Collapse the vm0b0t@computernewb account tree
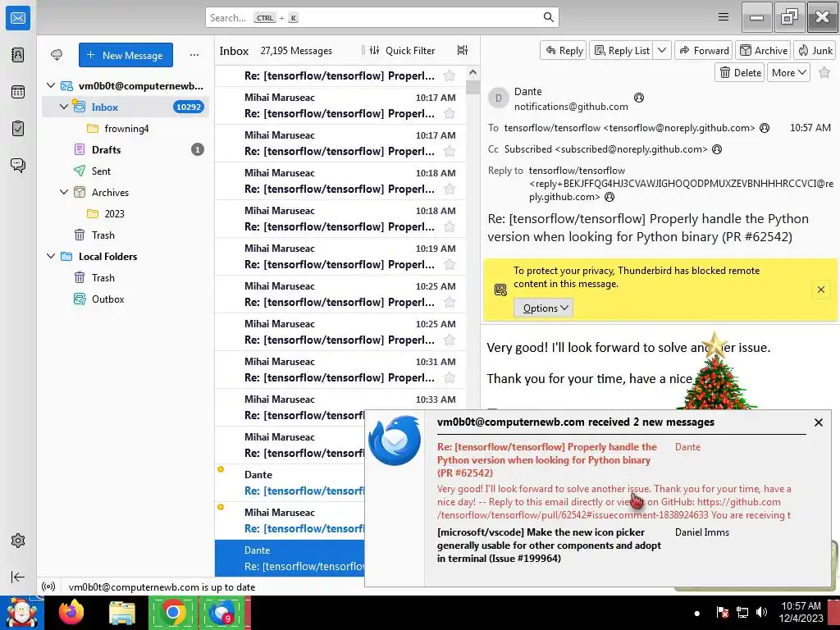840x630 pixels. (51, 85)
